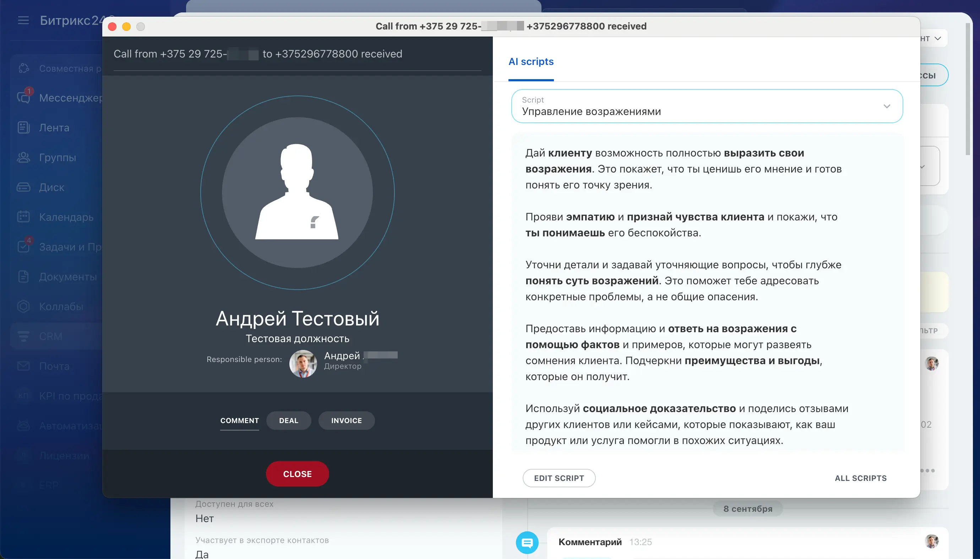The image size is (980, 559).
Task: Open ALL SCRIPTS link
Action: pyautogui.click(x=860, y=478)
